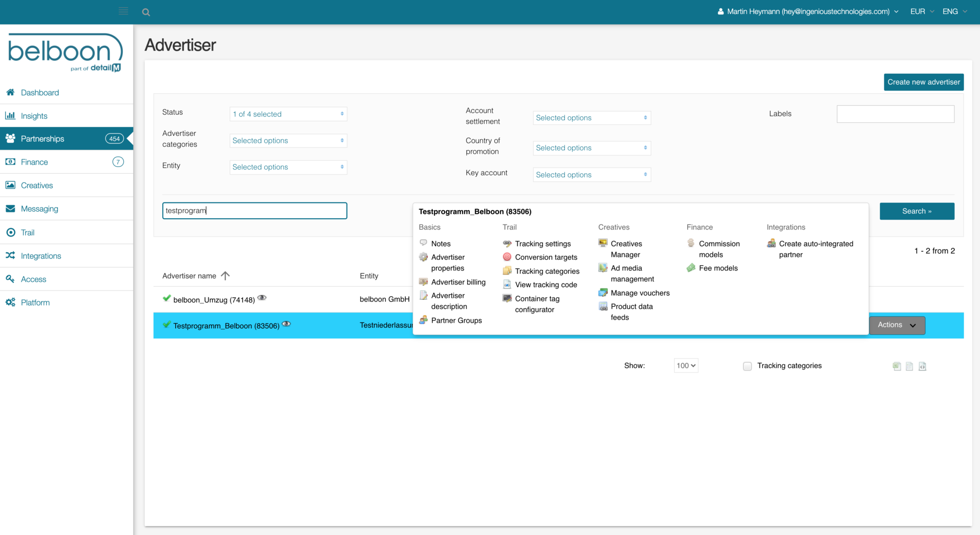Export the table as Excel file icon
The width and height of the screenshot is (980, 535).
(x=897, y=366)
